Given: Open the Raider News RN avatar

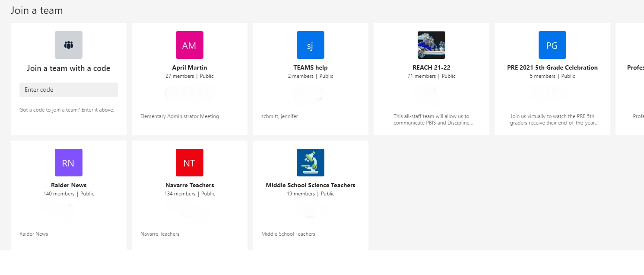Looking at the screenshot, I should [x=69, y=163].
